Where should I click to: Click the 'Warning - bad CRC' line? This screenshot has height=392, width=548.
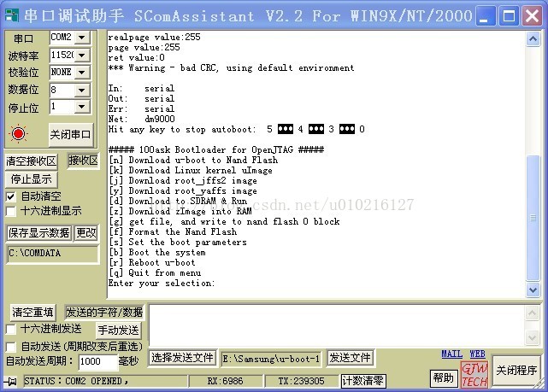click(231, 67)
